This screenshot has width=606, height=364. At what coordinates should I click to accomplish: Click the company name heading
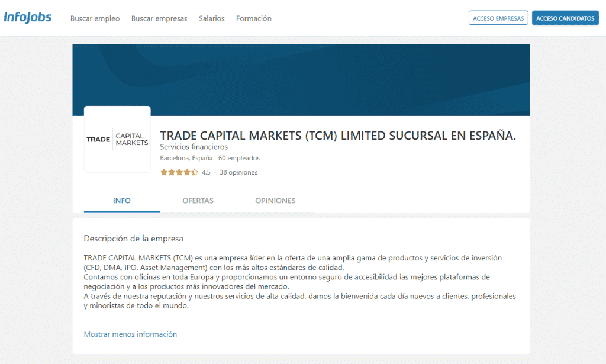tap(338, 136)
